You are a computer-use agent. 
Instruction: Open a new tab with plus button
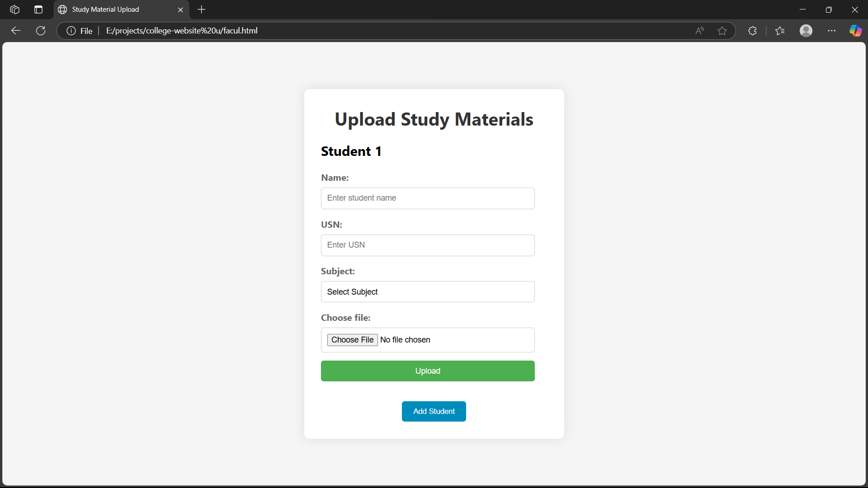(x=202, y=9)
